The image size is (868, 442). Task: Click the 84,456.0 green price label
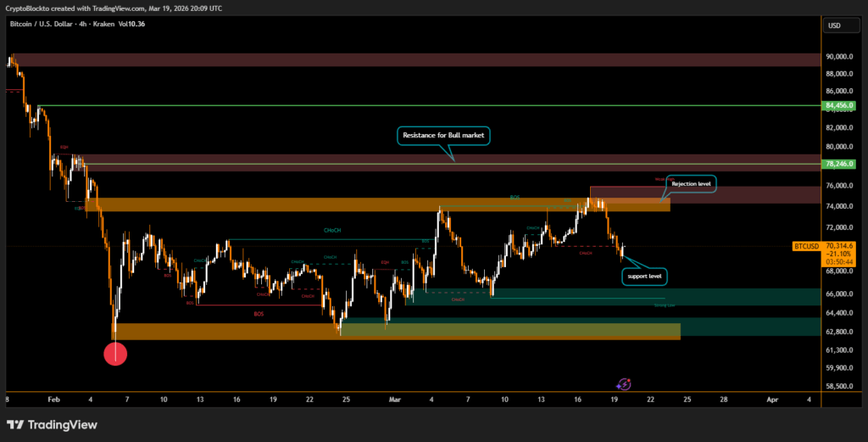pyautogui.click(x=838, y=106)
